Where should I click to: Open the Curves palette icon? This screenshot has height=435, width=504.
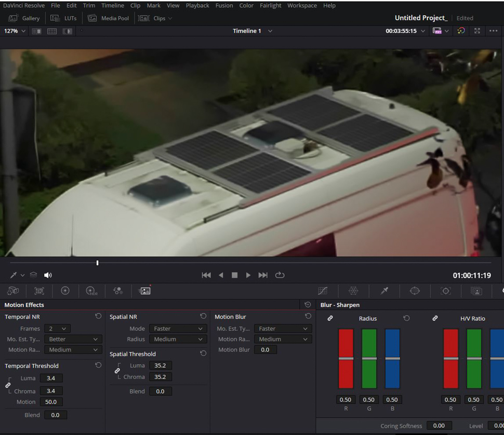[322, 291]
